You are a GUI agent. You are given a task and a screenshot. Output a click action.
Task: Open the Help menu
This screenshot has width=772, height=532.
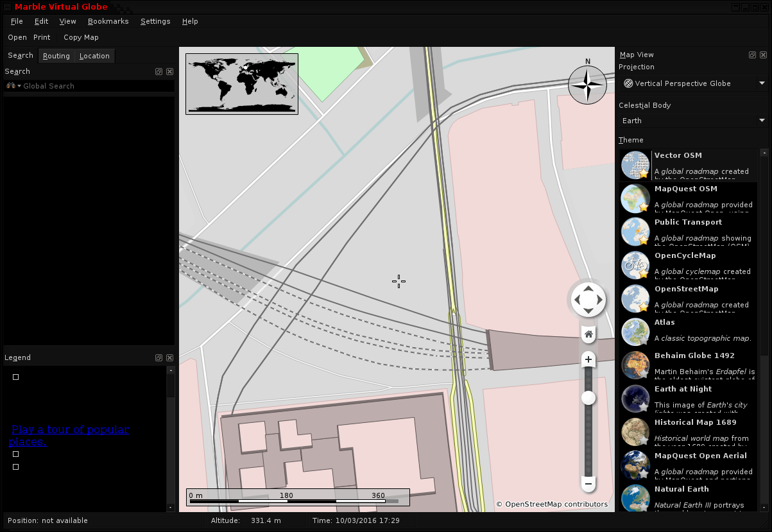pos(190,21)
